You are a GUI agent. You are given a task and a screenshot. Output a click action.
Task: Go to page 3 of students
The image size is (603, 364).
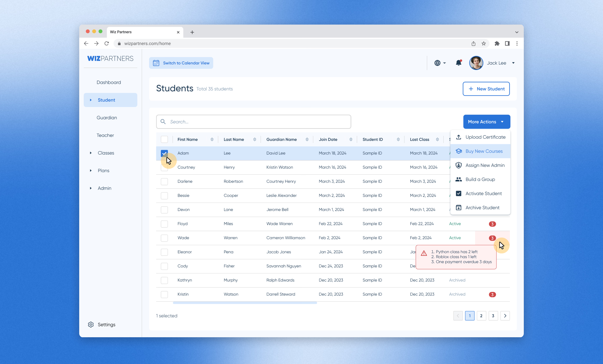click(493, 316)
